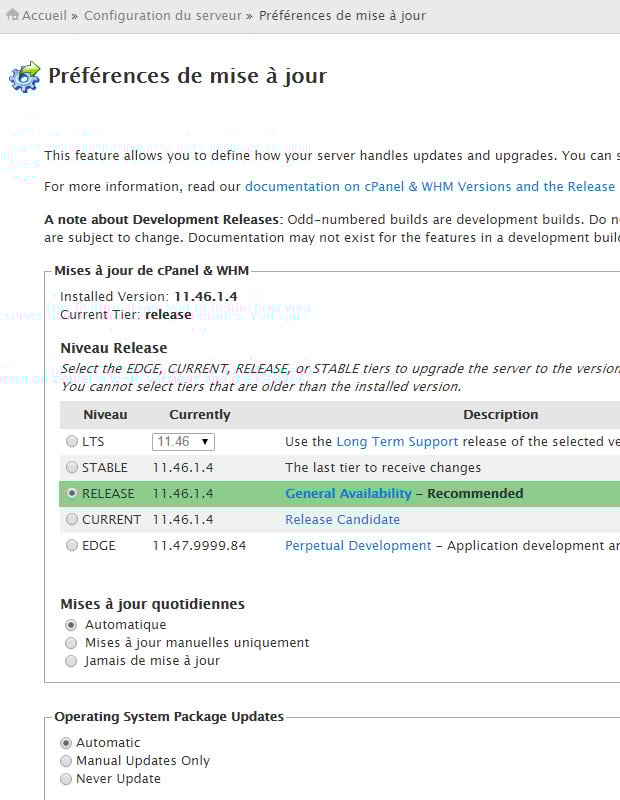Click installed version 11.46.1.4 text

(206, 296)
